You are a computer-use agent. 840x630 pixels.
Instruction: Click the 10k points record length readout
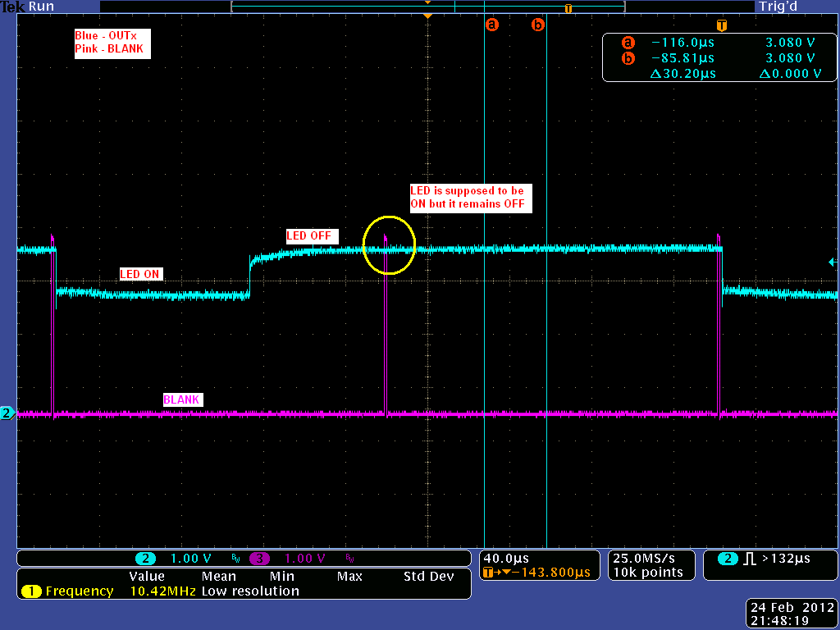pos(648,573)
